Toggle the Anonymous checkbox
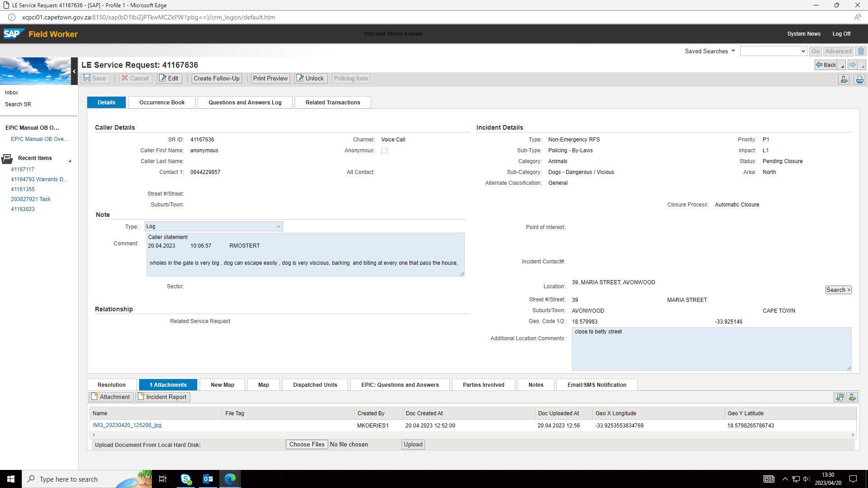Image resolution: width=868 pixels, height=488 pixels. [384, 151]
